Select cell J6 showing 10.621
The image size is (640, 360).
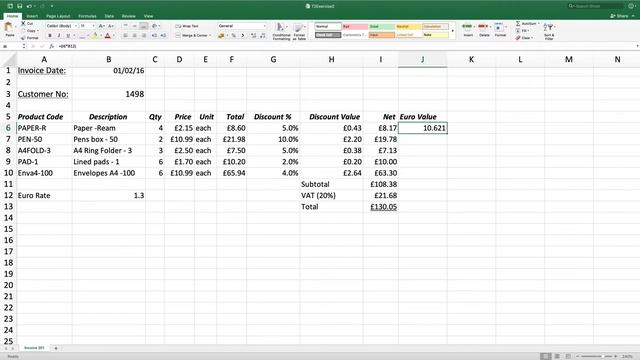tap(422, 128)
